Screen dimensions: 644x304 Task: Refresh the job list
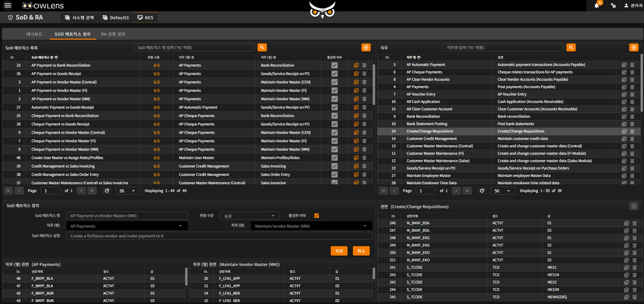click(482, 191)
